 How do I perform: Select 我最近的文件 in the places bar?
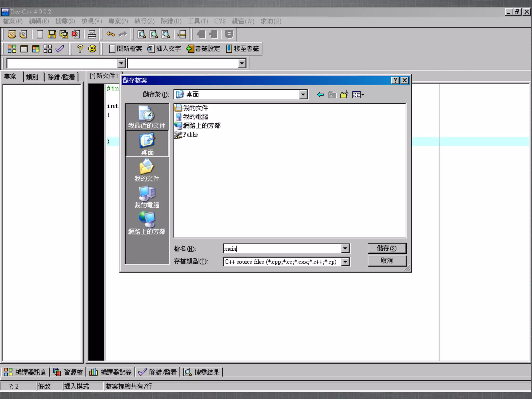point(147,117)
